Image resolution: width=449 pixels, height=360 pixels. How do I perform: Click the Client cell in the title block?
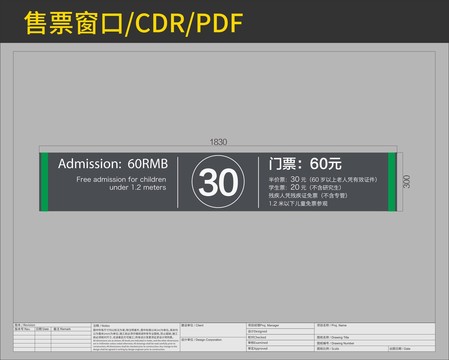click(213, 330)
